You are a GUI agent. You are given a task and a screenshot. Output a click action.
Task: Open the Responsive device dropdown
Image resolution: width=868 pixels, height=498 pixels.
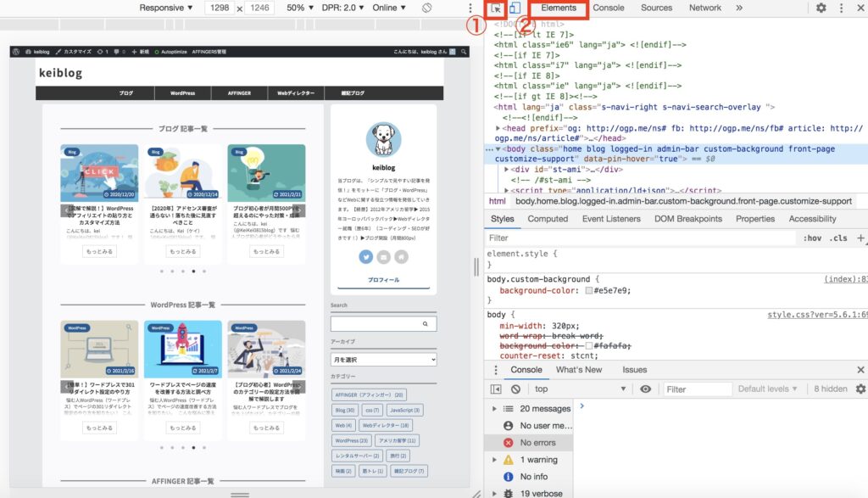166,8
